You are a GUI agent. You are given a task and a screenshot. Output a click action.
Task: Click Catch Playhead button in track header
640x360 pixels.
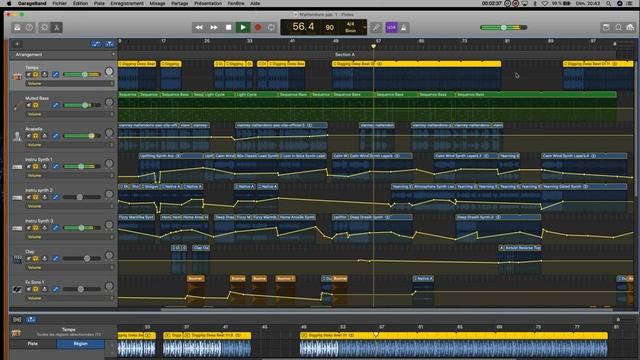pyautogui.click(x=109, y=44)
